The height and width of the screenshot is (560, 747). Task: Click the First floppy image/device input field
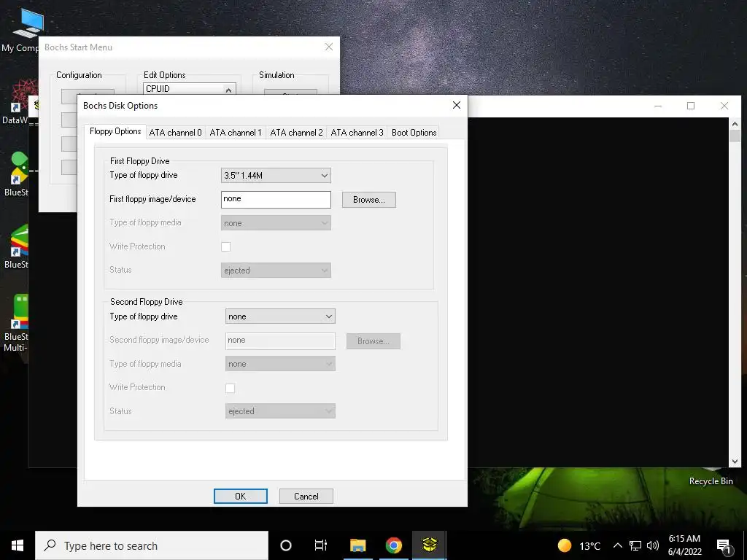tap(276, 200)
